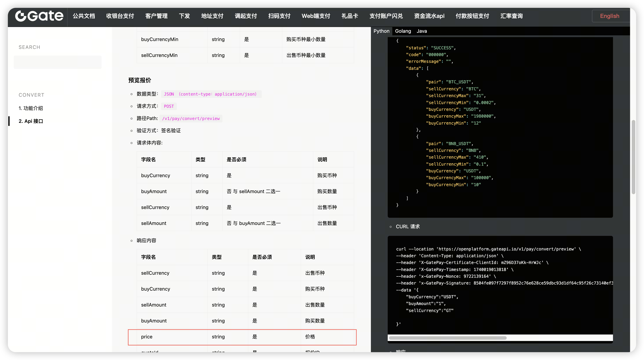Open the 公共文档 menu
The width and height of the screenshot is (644, 360).
(x=84, y=16)
